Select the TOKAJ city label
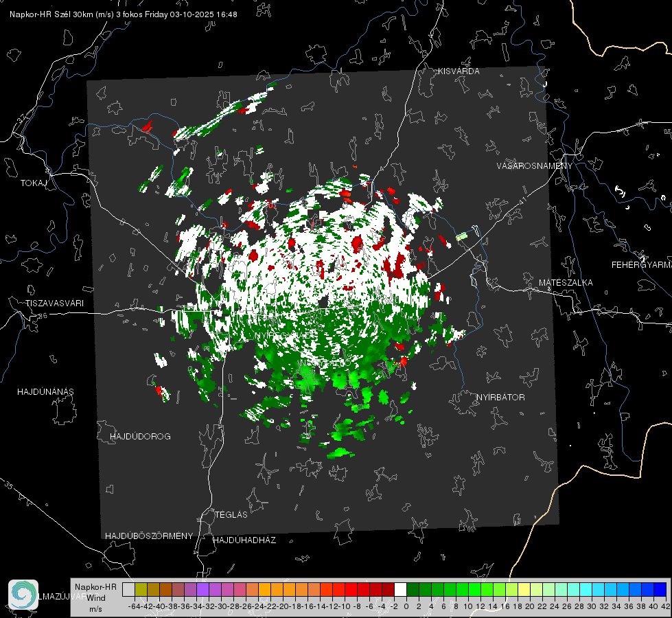Viewport: 672px width, 618px height. pos(34,183)
